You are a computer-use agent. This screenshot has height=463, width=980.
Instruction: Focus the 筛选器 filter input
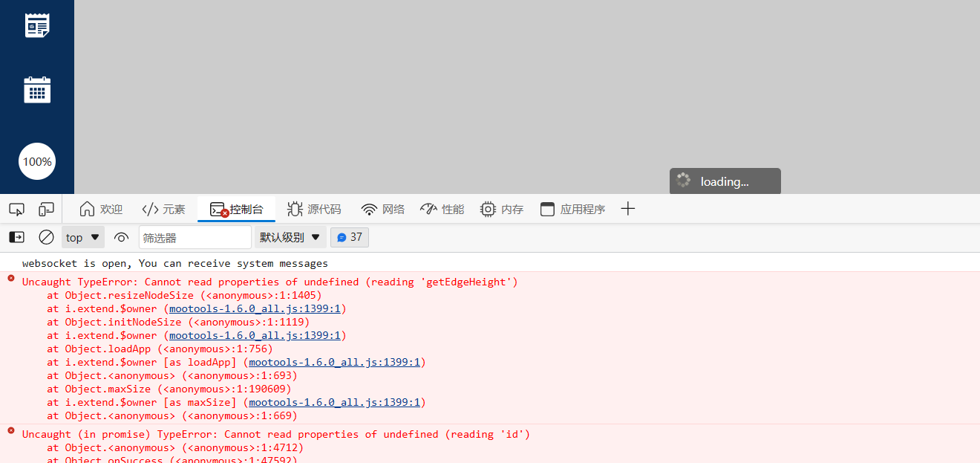[x=195, y=238]
